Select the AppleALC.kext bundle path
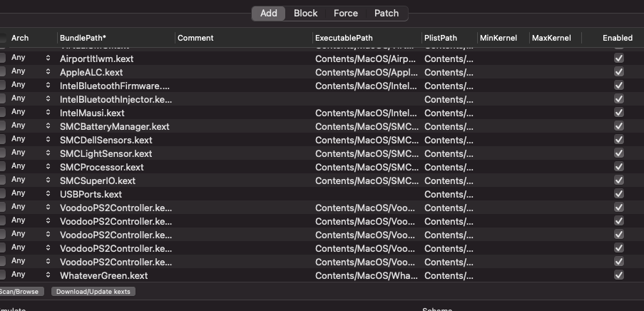This screenshot has height=311, width=644. (91, 72)
